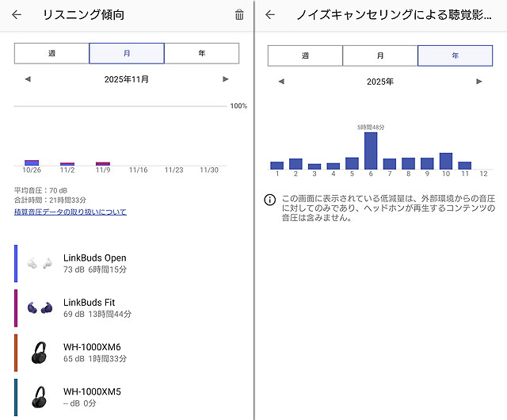Select the 年 tab in Listening Trends
Image resolution: width=507 pixels, height=420 pixels.
point(201,53)
